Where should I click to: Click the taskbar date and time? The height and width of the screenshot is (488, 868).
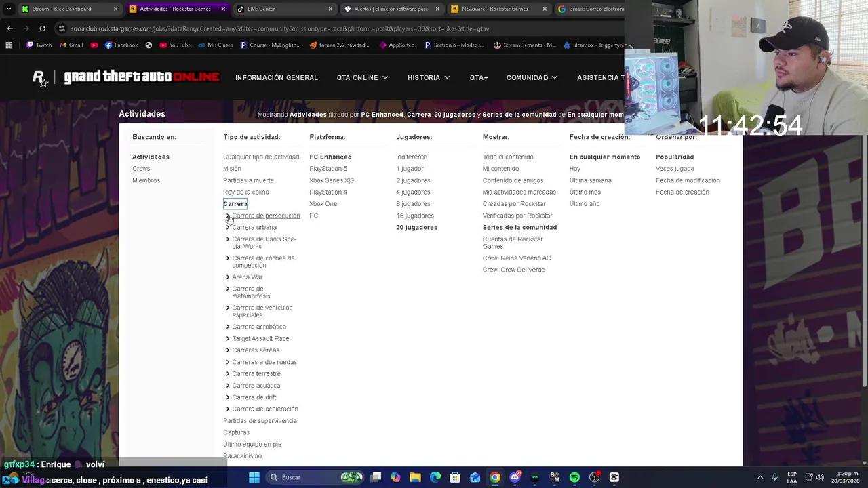pos(846,477)
